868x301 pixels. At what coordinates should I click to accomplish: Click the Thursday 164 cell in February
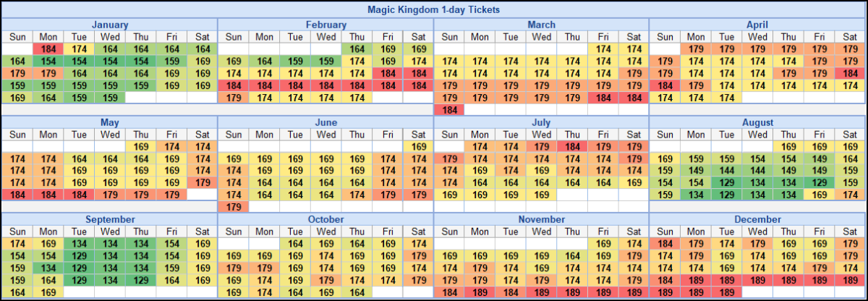click(x=357, y=49)
